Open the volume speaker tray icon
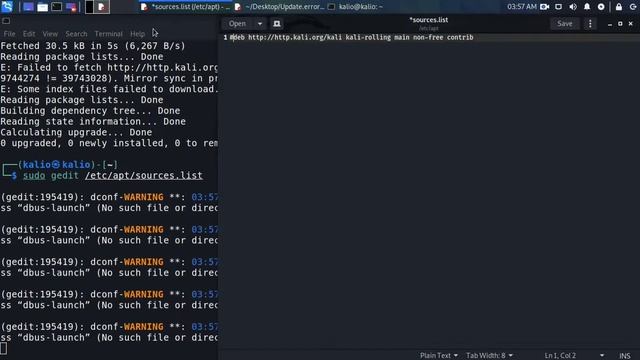The width and height of the screenshot is (640, 360). [573, 7]
